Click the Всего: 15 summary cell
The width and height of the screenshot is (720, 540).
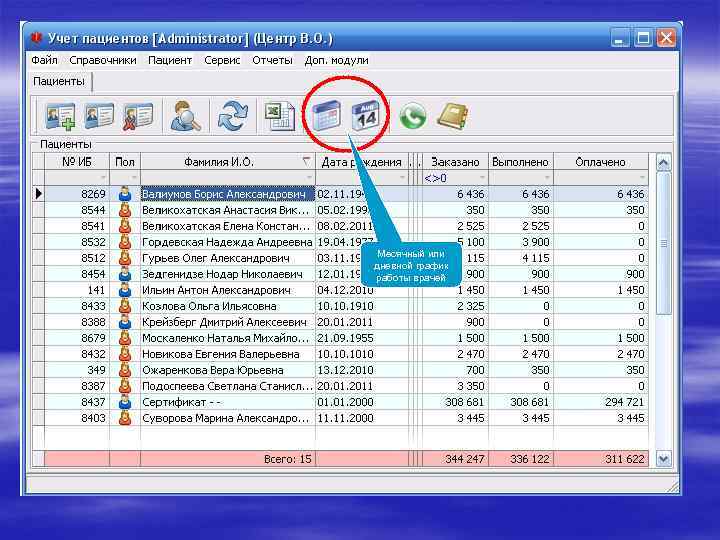[x=228, y=458]
